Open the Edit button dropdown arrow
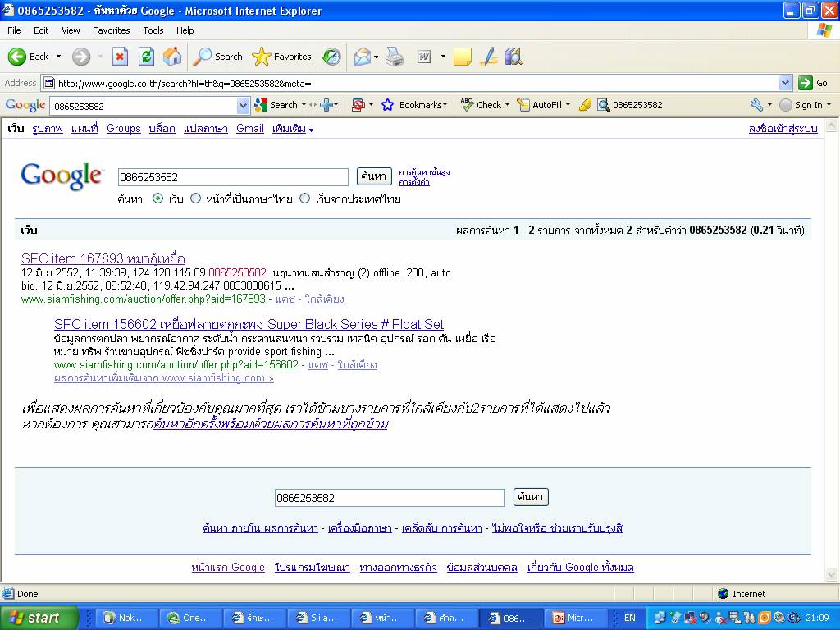This screenshot has height=630, width=840. pyautogui.click(x=443, y=57)
